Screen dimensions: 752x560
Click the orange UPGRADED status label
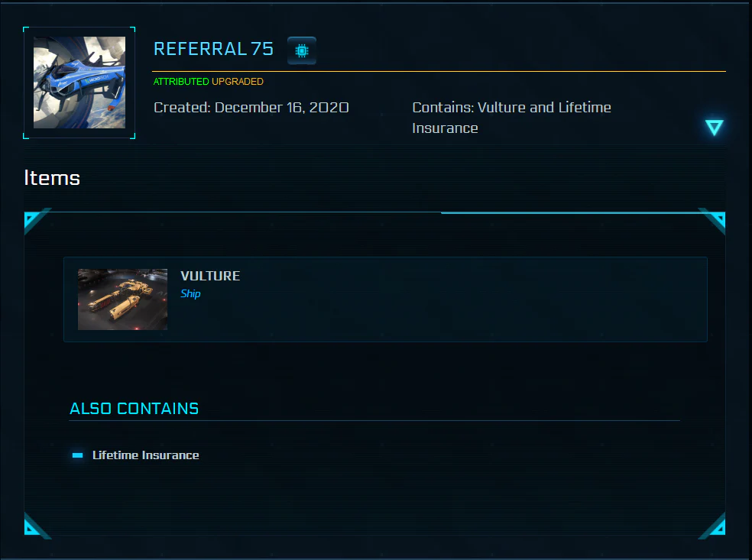(238, 82)
